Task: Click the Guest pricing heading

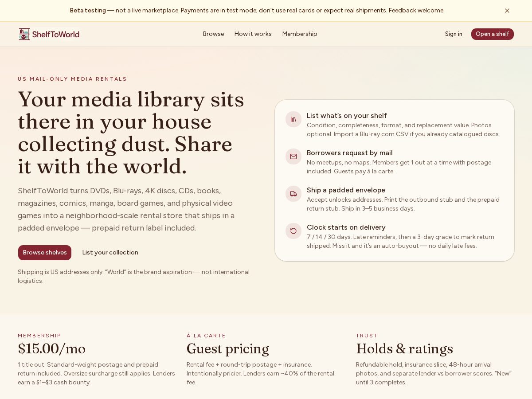Action: click(228, 349)
